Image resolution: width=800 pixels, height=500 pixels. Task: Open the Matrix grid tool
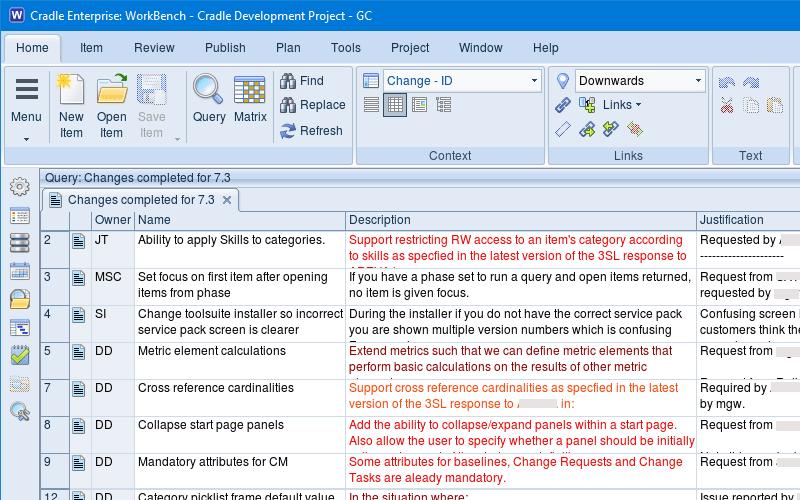click(x=249, y=90)
